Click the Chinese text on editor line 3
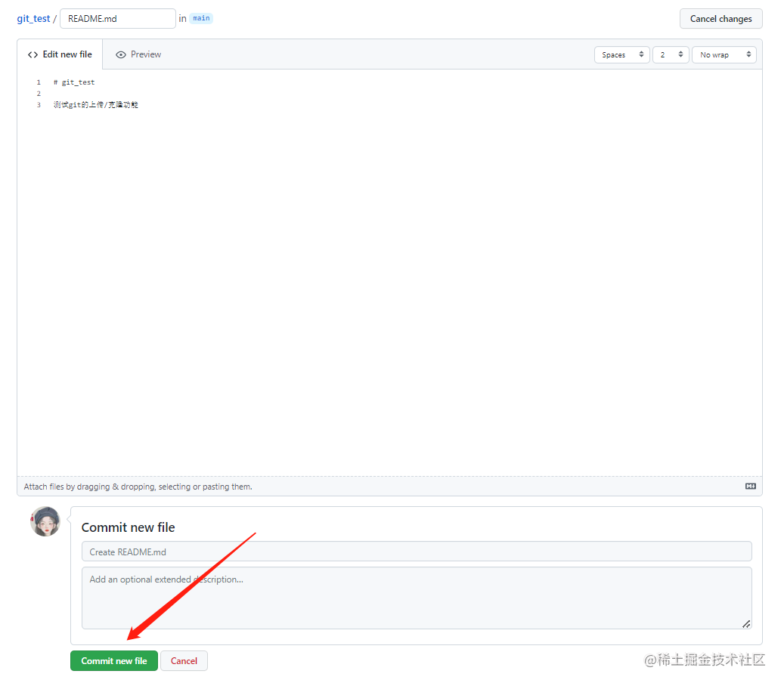Viewport: 784px width, 686px height. pos(96,105)
